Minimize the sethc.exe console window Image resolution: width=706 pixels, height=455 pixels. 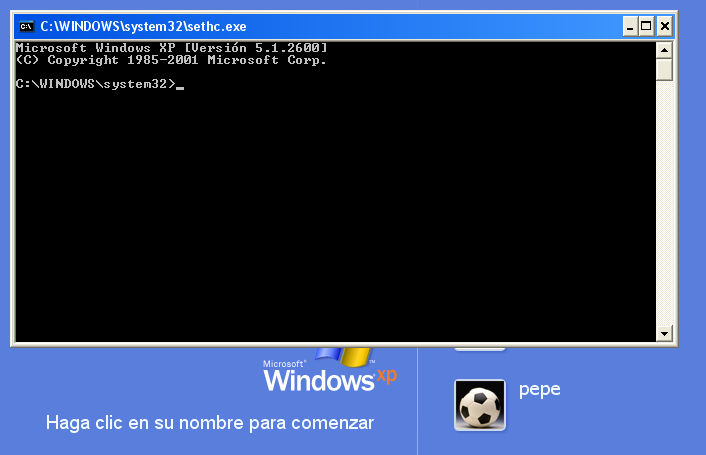pyautogui.click(x=630, y=27)
